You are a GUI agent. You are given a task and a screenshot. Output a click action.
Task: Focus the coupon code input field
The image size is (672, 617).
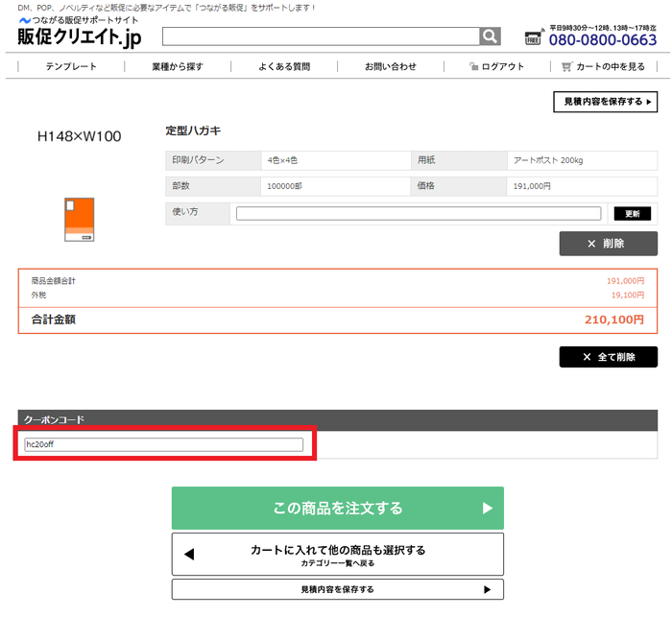pos(164,444)
